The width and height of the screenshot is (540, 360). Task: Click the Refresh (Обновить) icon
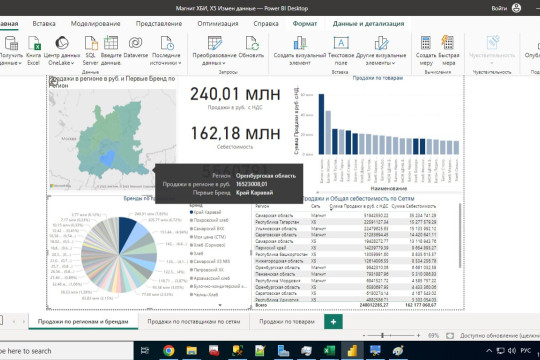coord(251,47)
